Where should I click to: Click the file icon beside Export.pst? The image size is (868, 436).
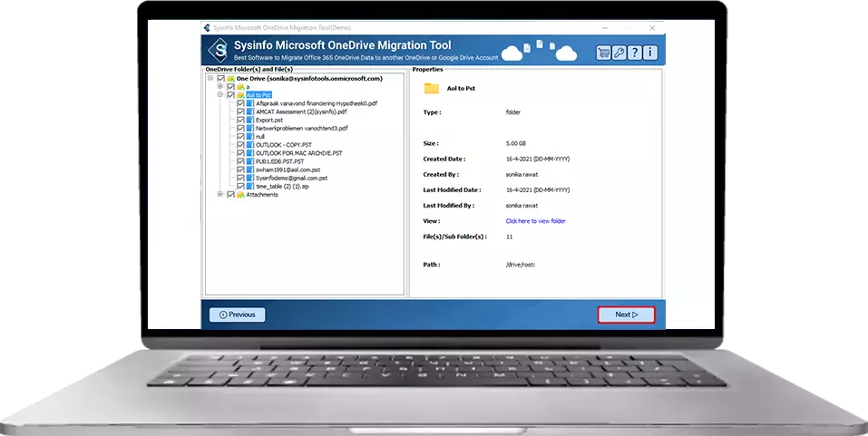click(x=250, y=120)
